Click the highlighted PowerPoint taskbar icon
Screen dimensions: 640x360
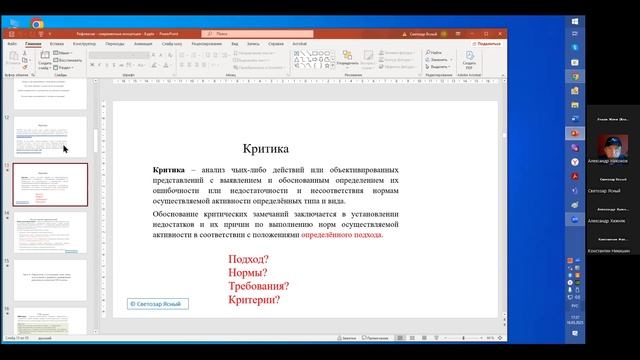coord(575,133)
